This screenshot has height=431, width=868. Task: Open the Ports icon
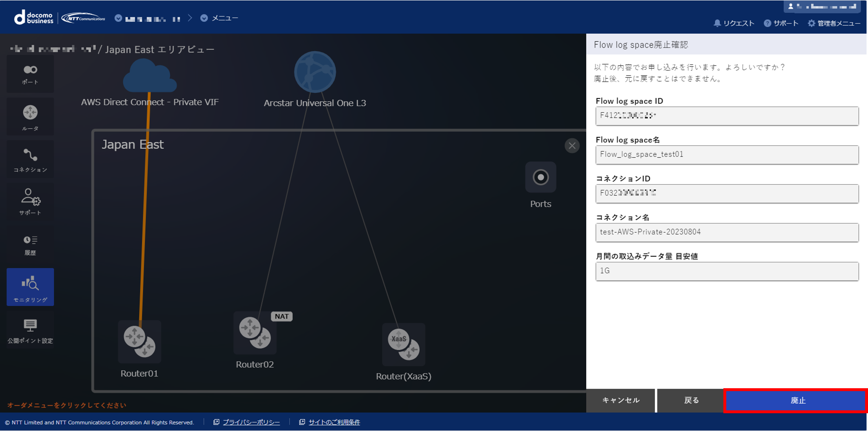(541, 177)
